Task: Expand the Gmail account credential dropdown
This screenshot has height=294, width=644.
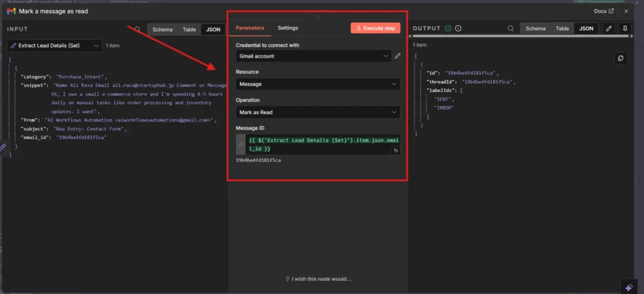Action: click(313, 56)
